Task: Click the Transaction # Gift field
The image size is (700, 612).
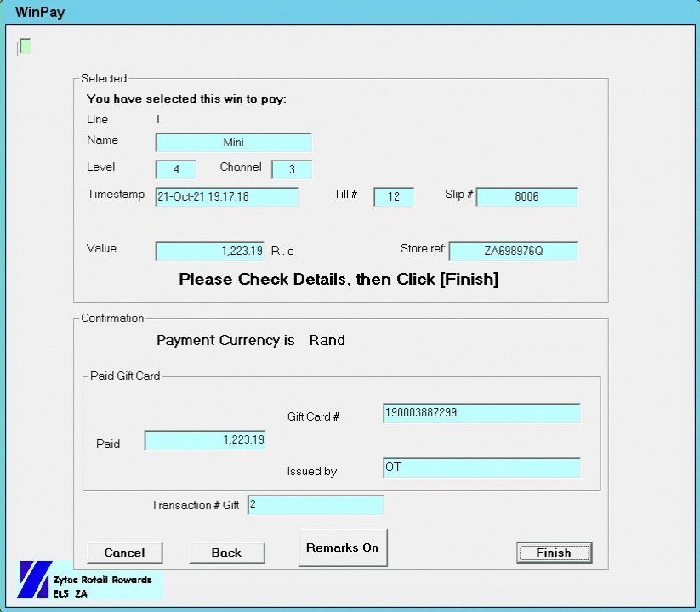Action: coord(316,505)
